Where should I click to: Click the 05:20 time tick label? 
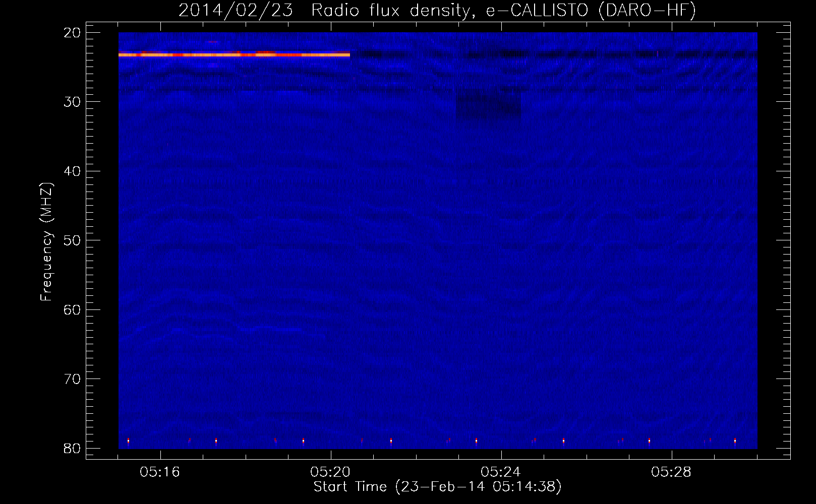331,472
